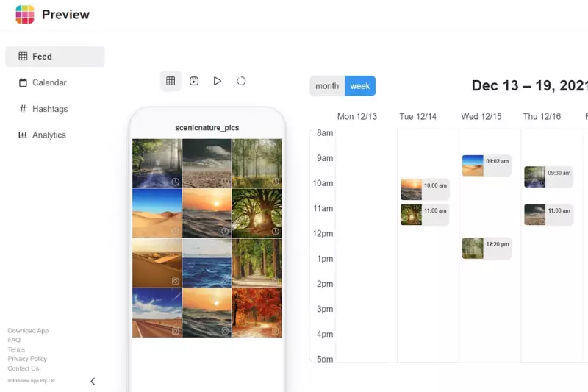The height and width of the screenshot is (392, 588).
Task: Click the scenicnature_pics account name
Action: coord(207,128)
